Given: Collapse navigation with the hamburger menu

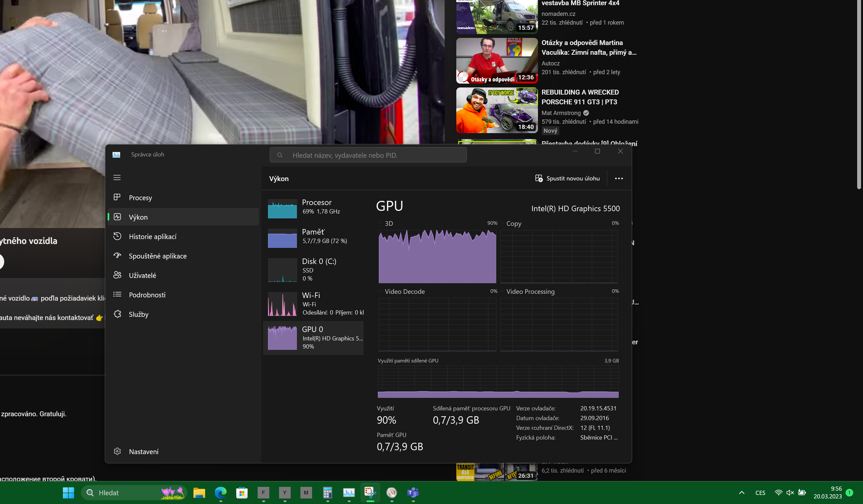Looking at the screenshot, I should pos(117,178).
